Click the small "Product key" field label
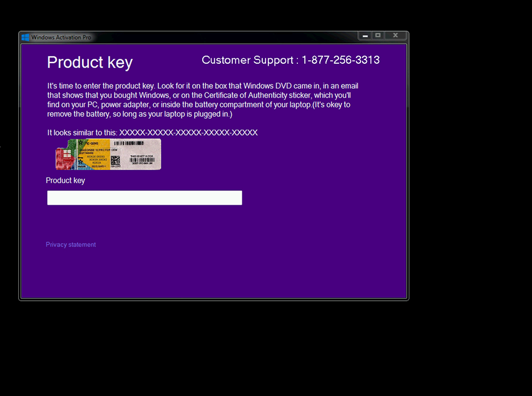The height and width of the screenshot is (396, 532). [65, 180]
